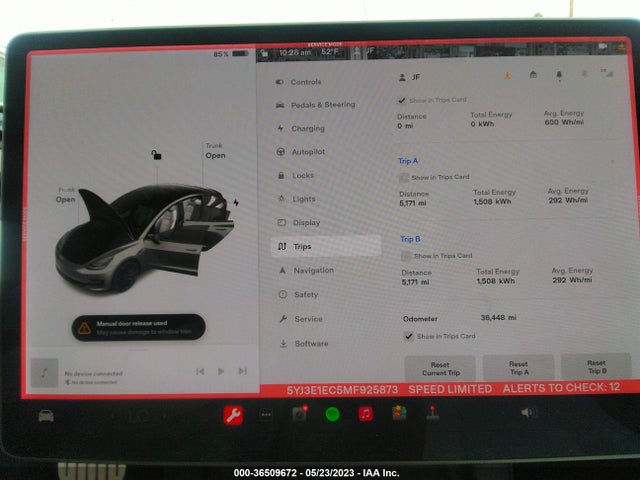Tap the volume speaker icon
Image resolution: width=640 pixels, height=480 pixels.
(x=527, y=412)
